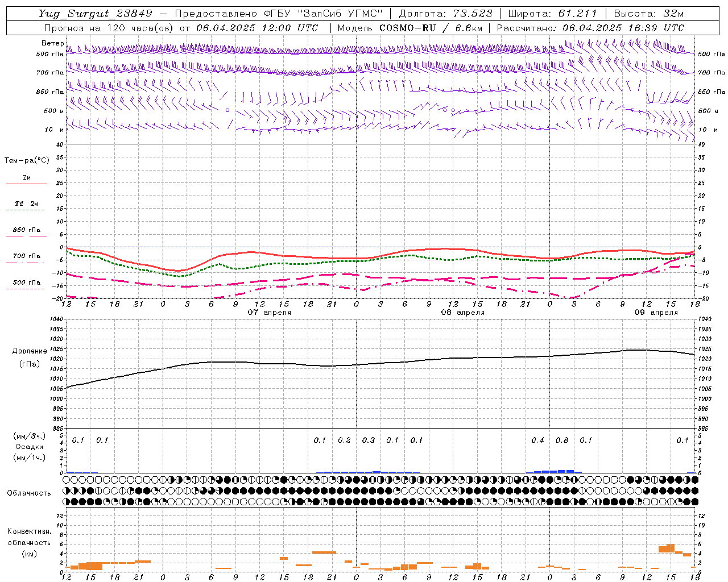Click the Тем-ра(°C) axis label
Screen dimensions: 728x582
[x=27, y=161]
